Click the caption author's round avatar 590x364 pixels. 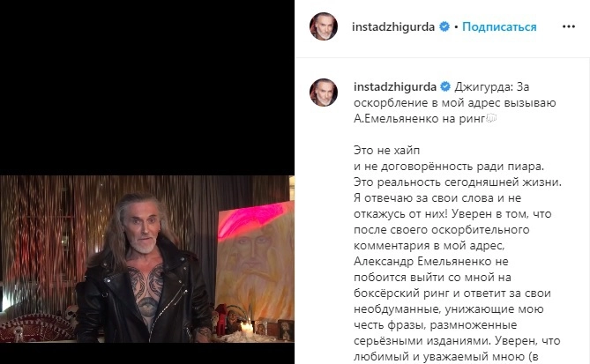pos(323,93)
